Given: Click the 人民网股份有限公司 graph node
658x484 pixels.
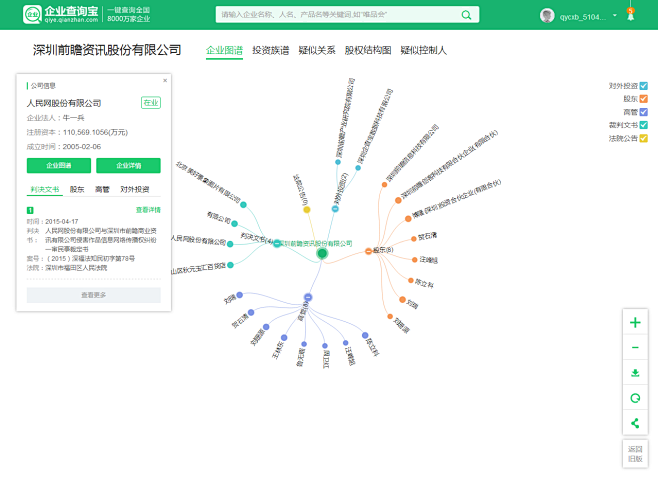Looking at the screenshot, I should point(230,244).
